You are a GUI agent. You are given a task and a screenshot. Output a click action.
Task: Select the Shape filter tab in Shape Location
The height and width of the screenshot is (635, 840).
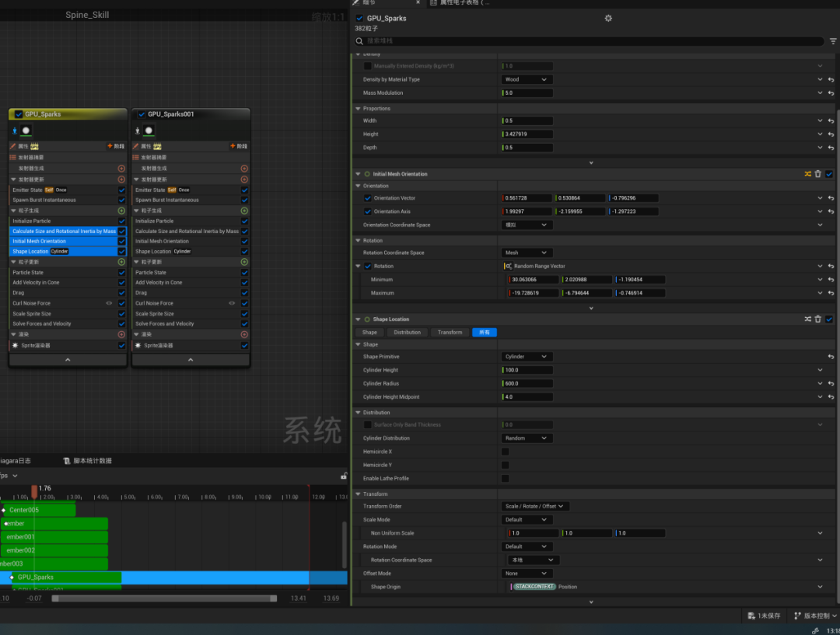[369, 333]
